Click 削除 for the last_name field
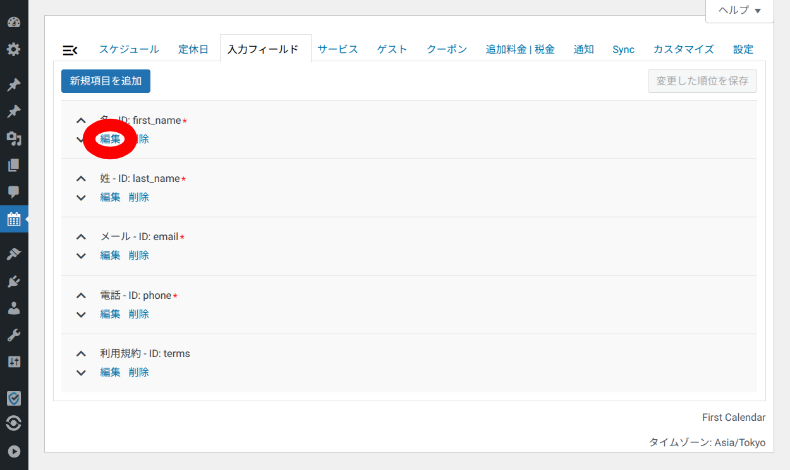790x470 pixels. coord(139,197)
